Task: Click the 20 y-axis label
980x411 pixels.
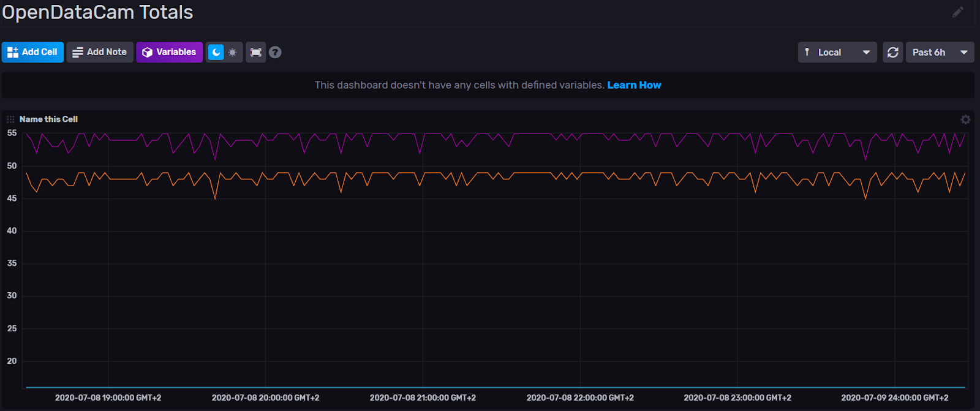Action: [12, 361]
